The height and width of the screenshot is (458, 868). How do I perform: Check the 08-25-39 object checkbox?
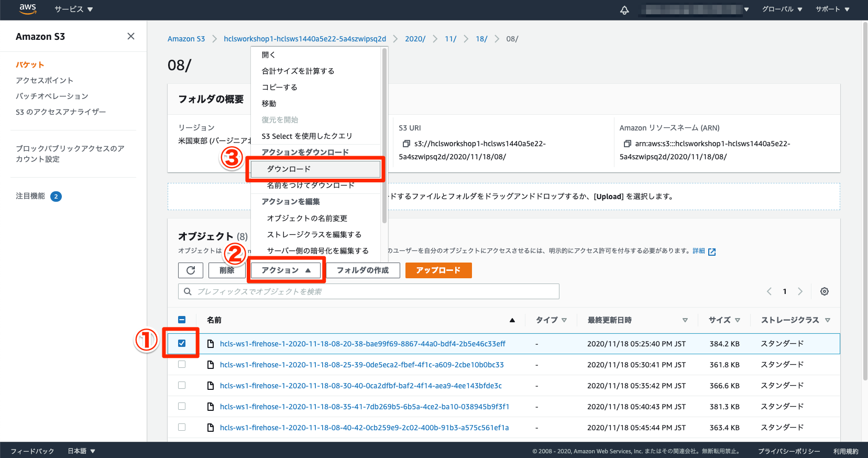pyautogui.click(x=182, y=364)
